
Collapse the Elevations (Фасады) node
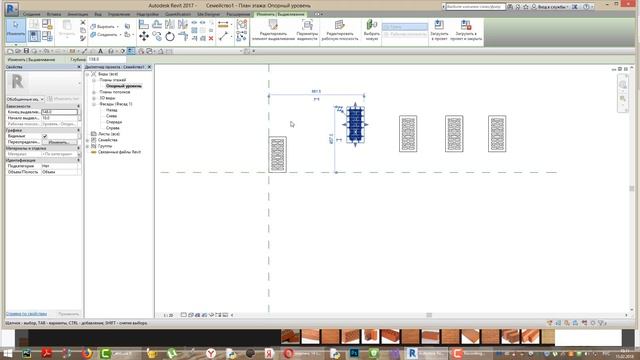(x=94, y=104)
